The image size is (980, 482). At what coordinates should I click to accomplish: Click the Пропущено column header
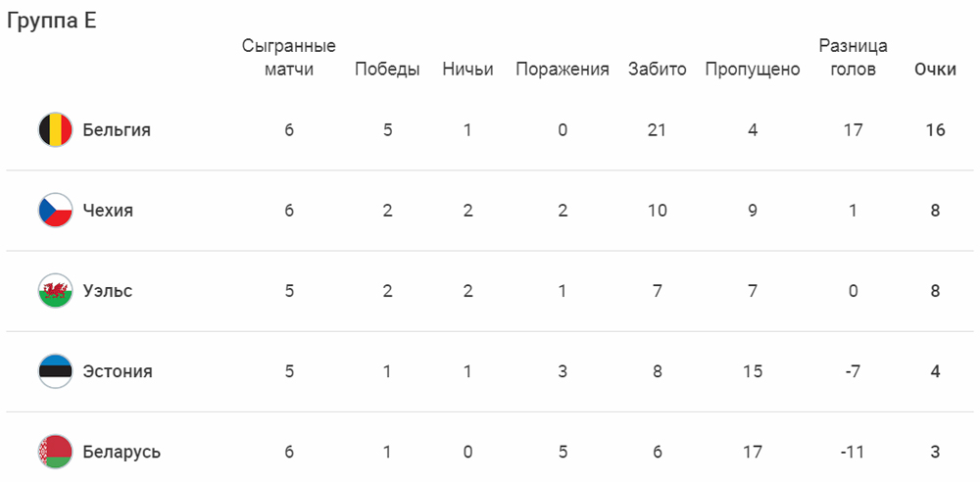pos(753,70)
